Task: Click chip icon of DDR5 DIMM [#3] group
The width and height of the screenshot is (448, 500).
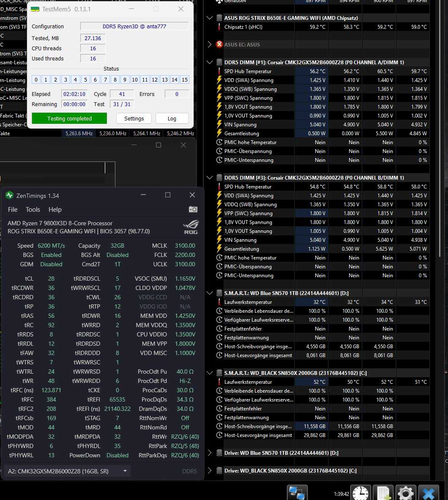Action: pos(219,178)
